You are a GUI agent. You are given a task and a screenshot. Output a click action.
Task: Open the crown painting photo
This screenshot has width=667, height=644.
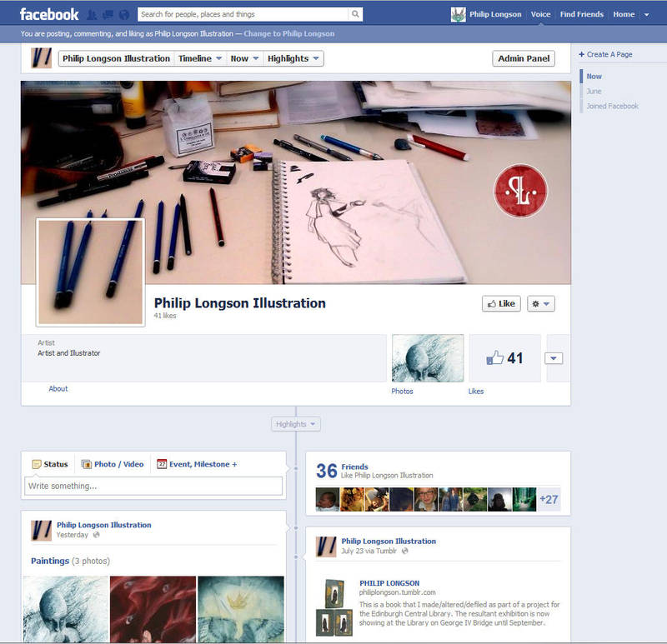coord(241,609)
